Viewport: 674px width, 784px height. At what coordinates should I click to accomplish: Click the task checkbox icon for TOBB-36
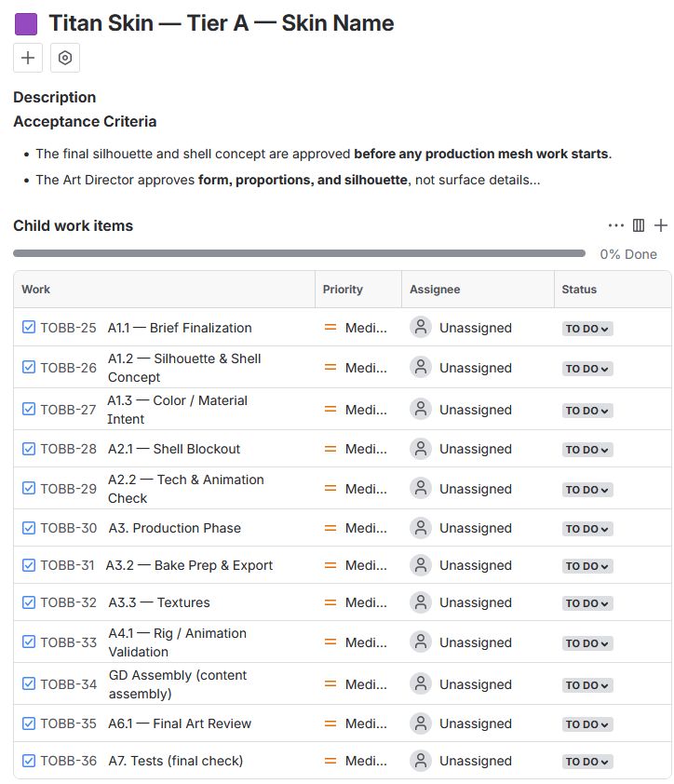point(29,761)
